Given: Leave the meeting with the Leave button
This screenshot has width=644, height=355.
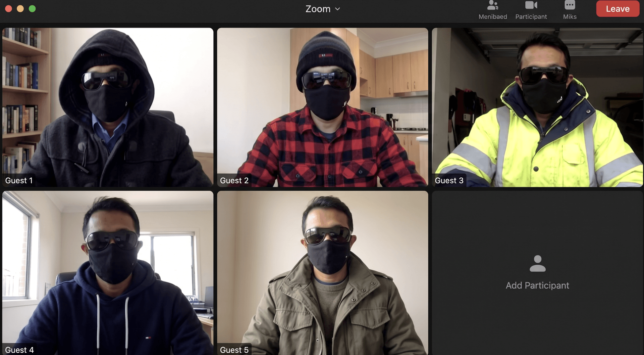Looking at the screenshot, I should tap(618, 9).
